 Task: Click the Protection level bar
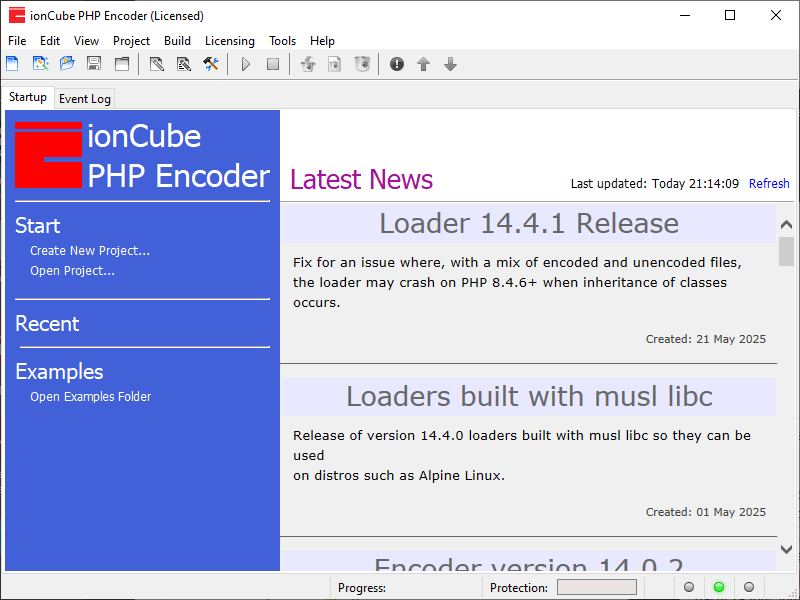[x=596, y=587]
